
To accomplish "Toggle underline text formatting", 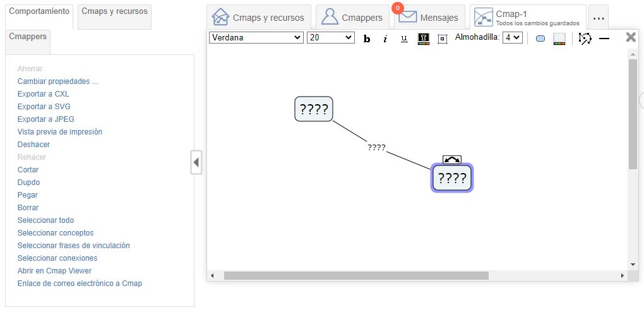I will click(x=404, y=39).
